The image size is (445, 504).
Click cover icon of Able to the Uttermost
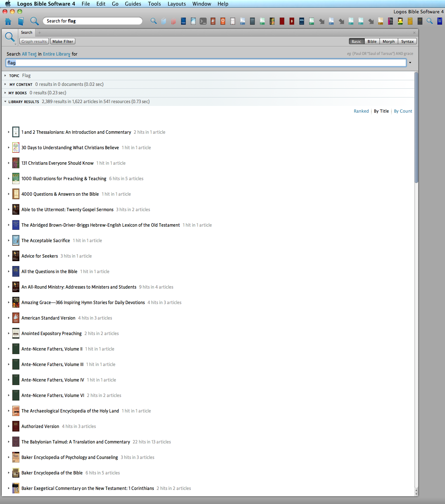[x=16, y=209]
